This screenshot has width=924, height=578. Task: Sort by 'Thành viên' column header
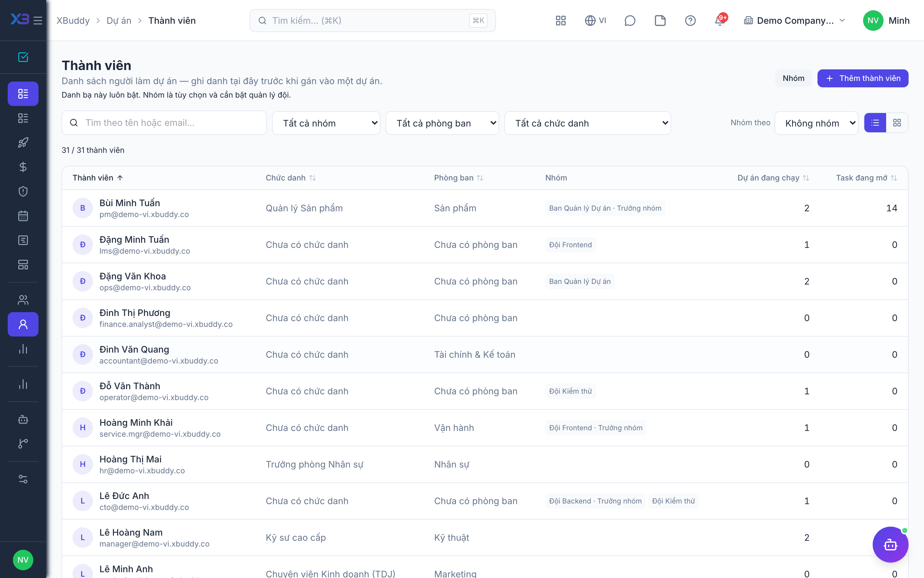point(98,178)
